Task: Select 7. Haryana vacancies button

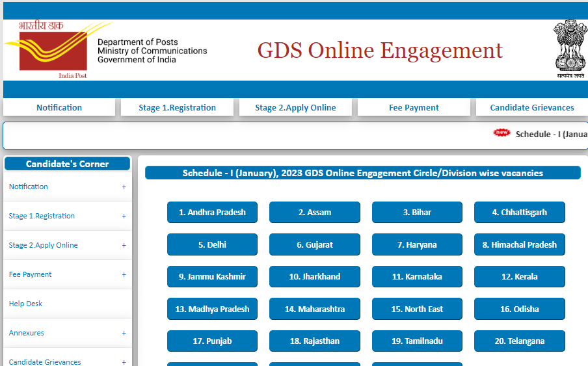Action: [417, 244]
